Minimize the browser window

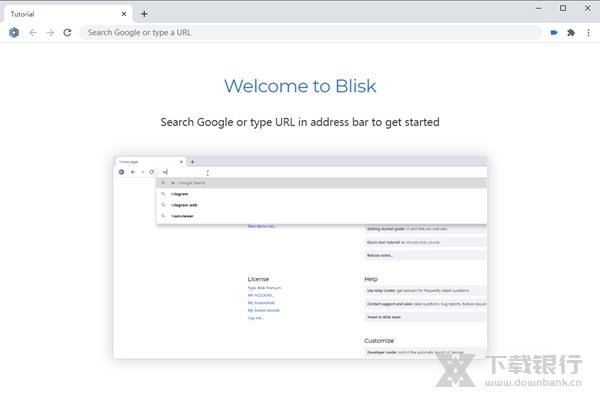(x=538, y=8)
